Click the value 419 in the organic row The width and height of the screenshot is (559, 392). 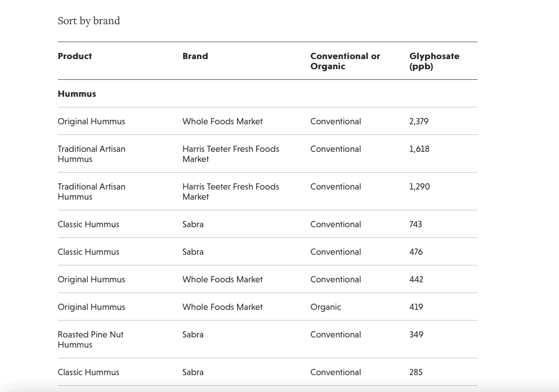point(416,307)
